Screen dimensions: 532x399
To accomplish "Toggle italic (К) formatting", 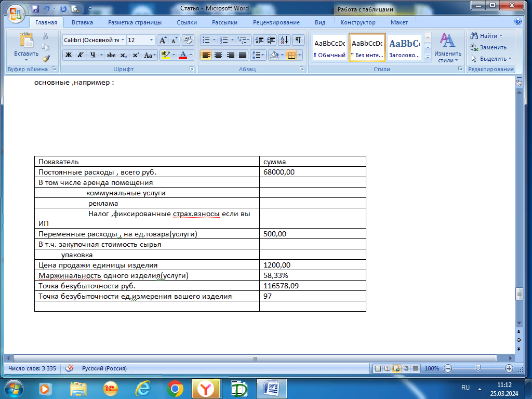I will tap(80, 55).
